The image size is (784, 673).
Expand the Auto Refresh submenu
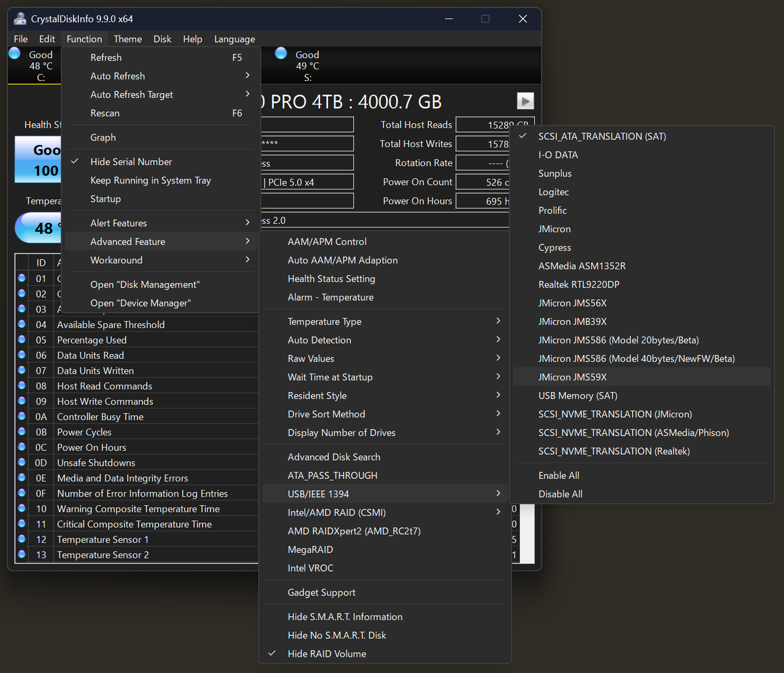coord(160,76)
